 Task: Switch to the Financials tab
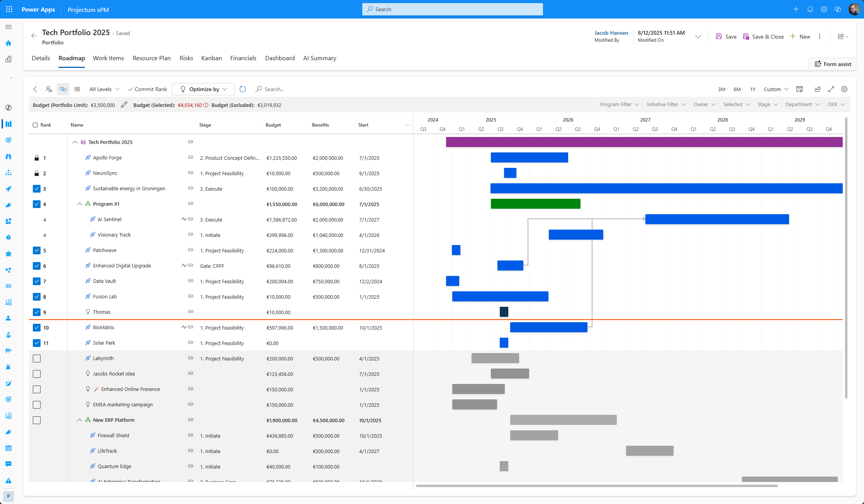click(243, 58)
